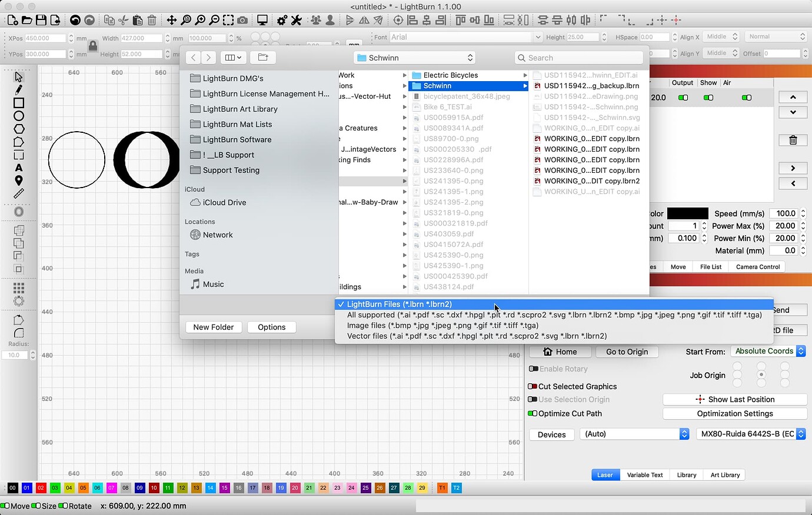Click the New Folder button
The height and width of the screenshot is (515, 812).
(x=213, y=327)
